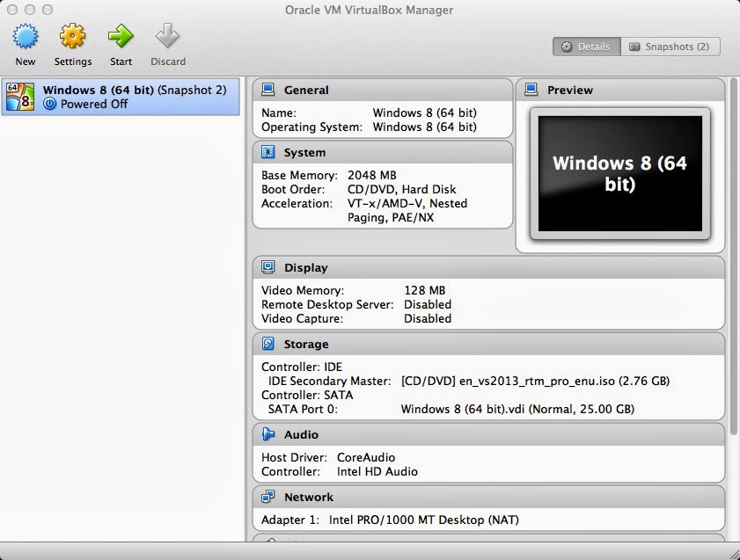Click Host Driver value CoreAudio

click(366, 457)
